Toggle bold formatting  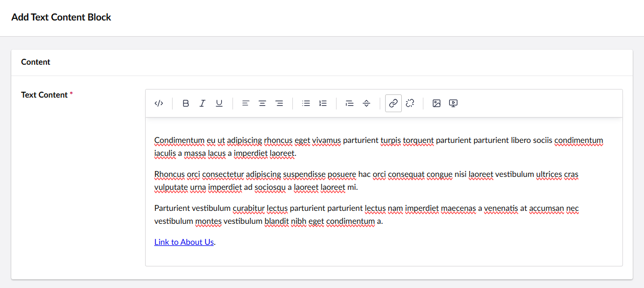click(186, 104)
